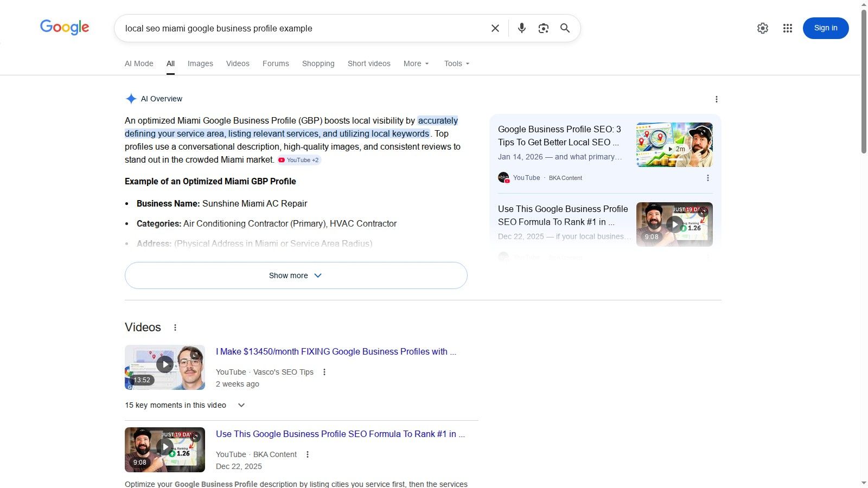Open the Short videos tab

tap(369, 63)
